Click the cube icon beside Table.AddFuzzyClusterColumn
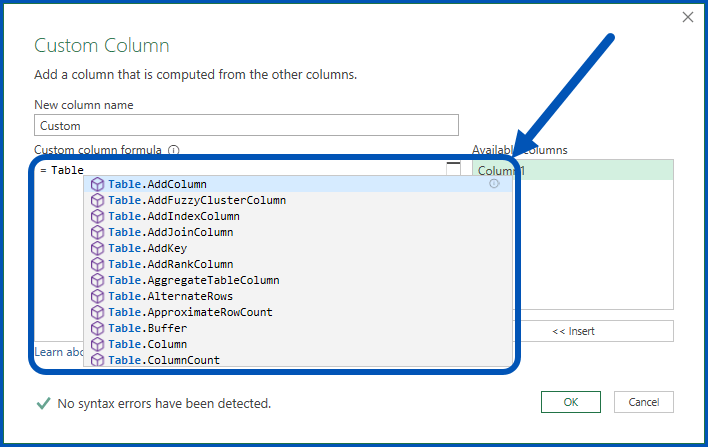Image resolution: width=708 pixels, height=447 pixels. pos(97,200)
